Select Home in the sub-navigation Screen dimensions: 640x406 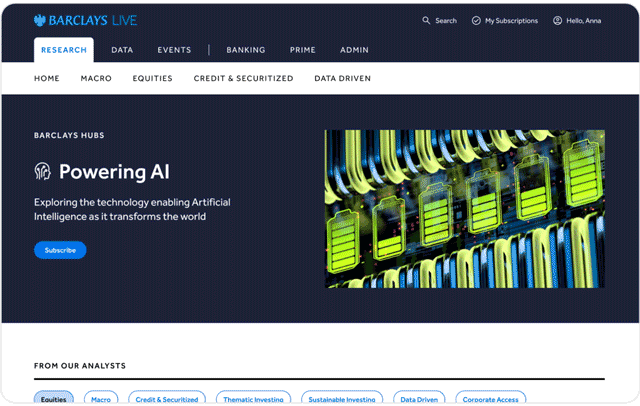tap(47, 78)
